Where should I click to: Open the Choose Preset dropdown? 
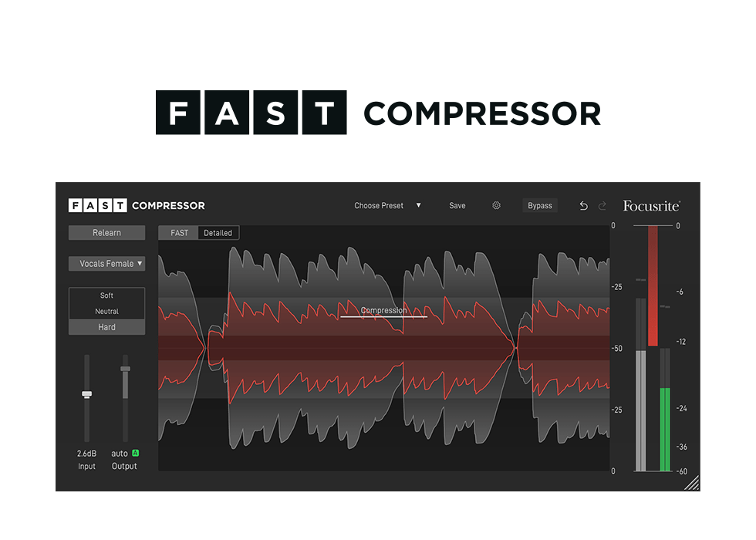387,206
